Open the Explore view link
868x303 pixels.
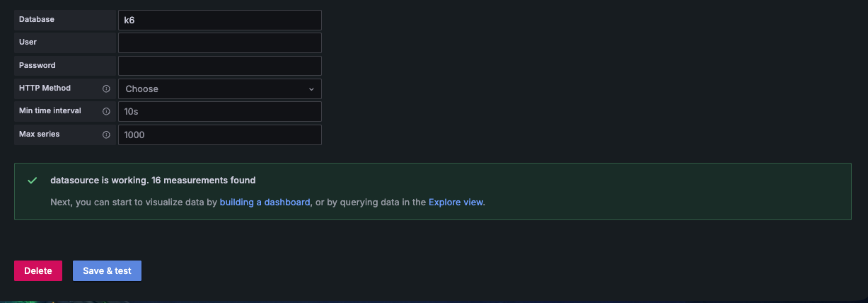click(x=456, y=202)
